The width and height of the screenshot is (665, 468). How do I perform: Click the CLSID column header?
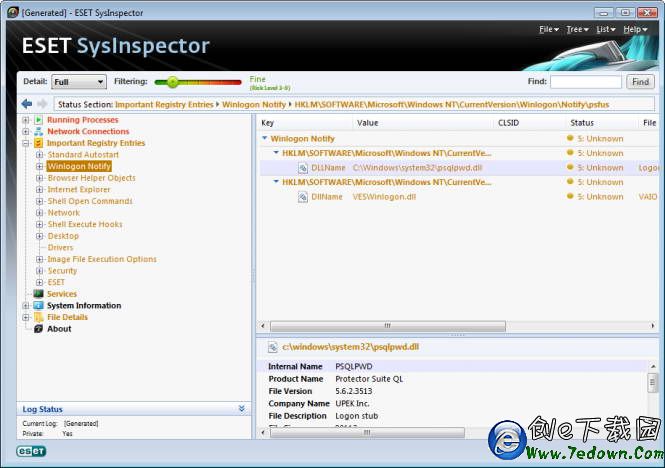(508, 123)
